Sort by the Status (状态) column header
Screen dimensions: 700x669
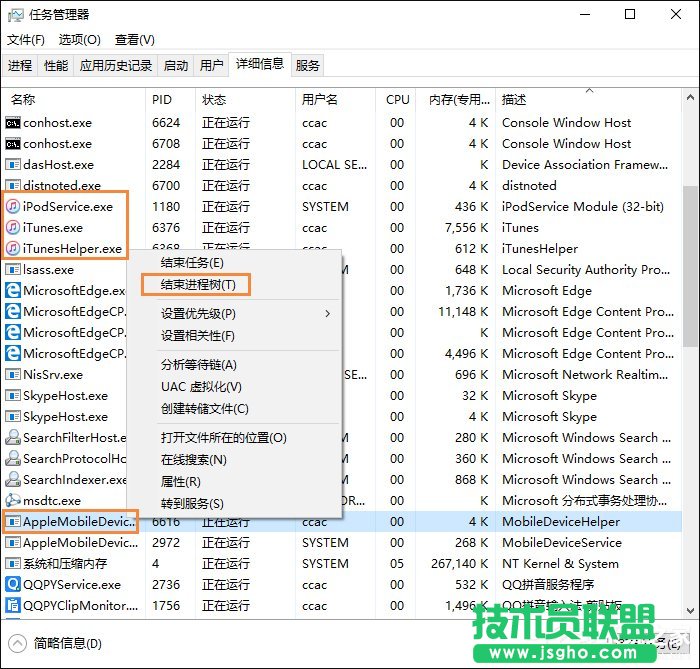coord(214,100)
